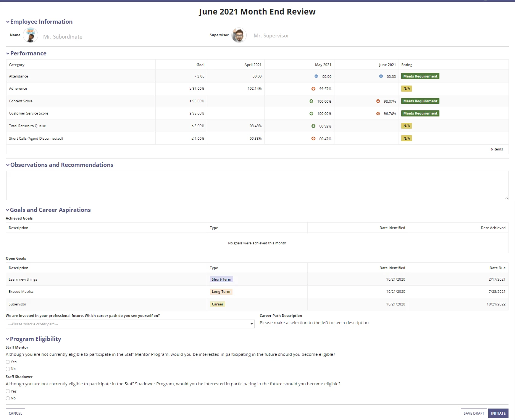Collapse the Program Eligibility section

point(7,339)
